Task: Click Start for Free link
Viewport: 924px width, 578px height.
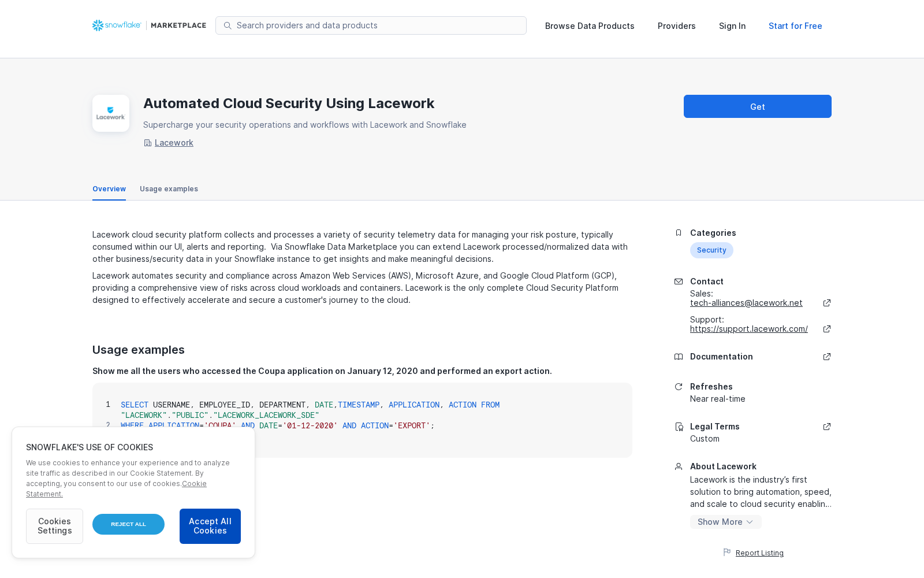Action: 795,26
